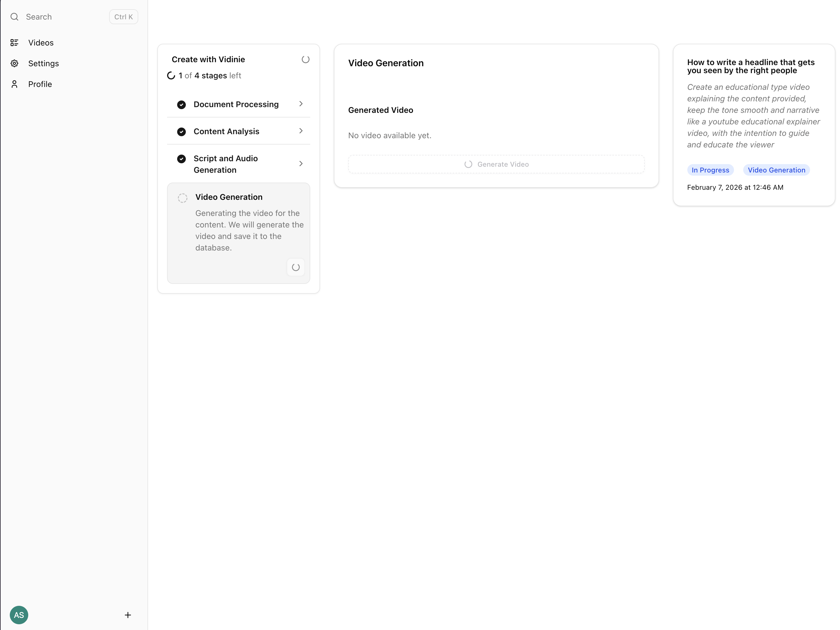840x630 pixels.
Task: Click the Content Analysis completed checkmark
Action: pos(181,132)
